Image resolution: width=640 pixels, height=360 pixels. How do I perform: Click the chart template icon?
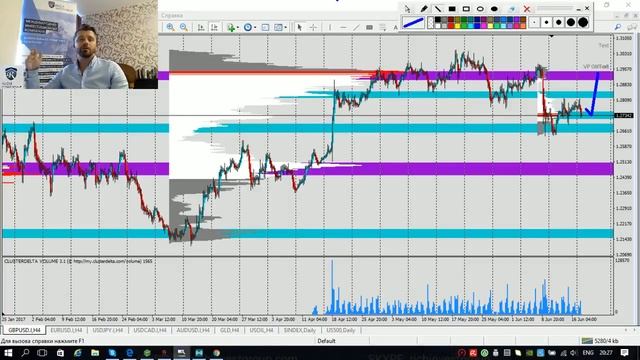pos(278,27)
